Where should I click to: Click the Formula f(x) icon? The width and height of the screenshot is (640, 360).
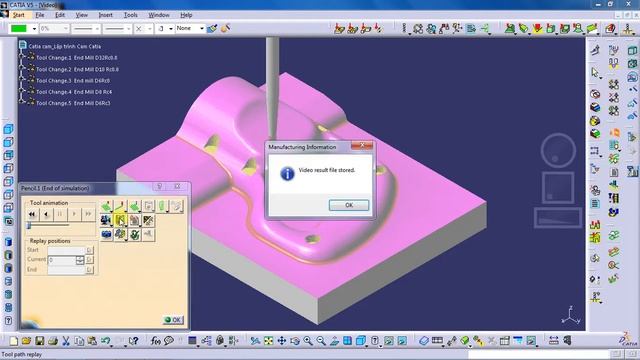coord(156,341)
